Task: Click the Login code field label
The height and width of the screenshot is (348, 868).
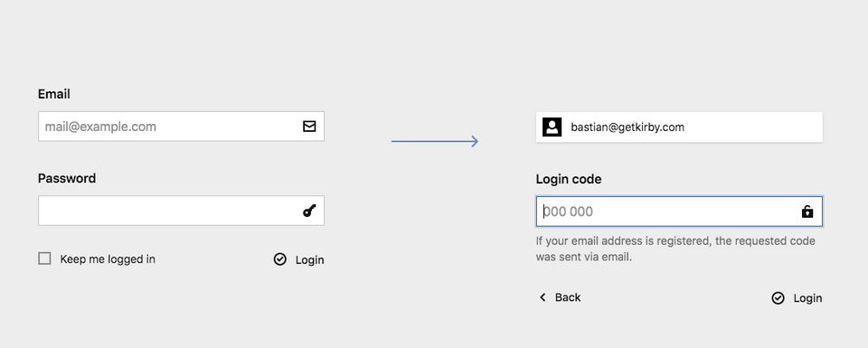Action: click(569, 179)
